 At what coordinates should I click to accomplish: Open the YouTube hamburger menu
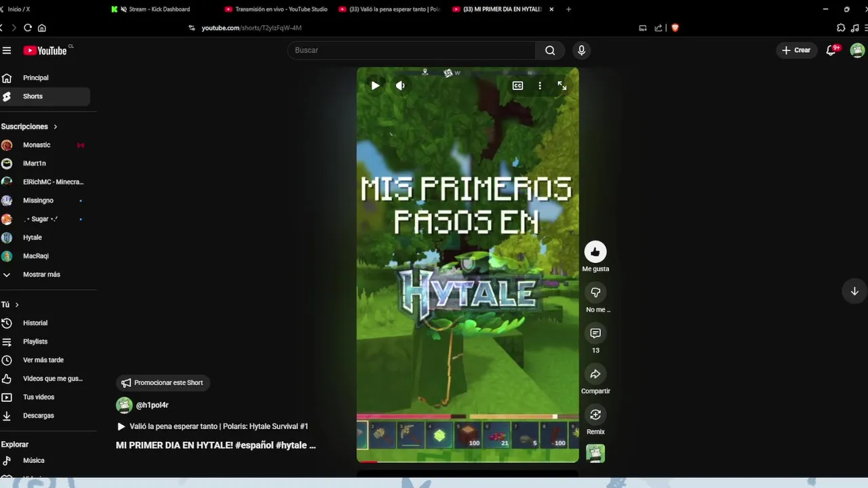click(x=7, y=50)
